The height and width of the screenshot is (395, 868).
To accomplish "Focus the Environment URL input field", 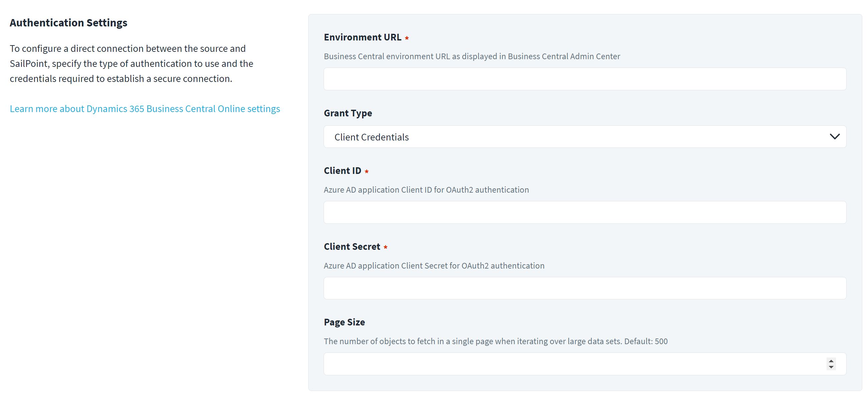I will pos(584,79).
